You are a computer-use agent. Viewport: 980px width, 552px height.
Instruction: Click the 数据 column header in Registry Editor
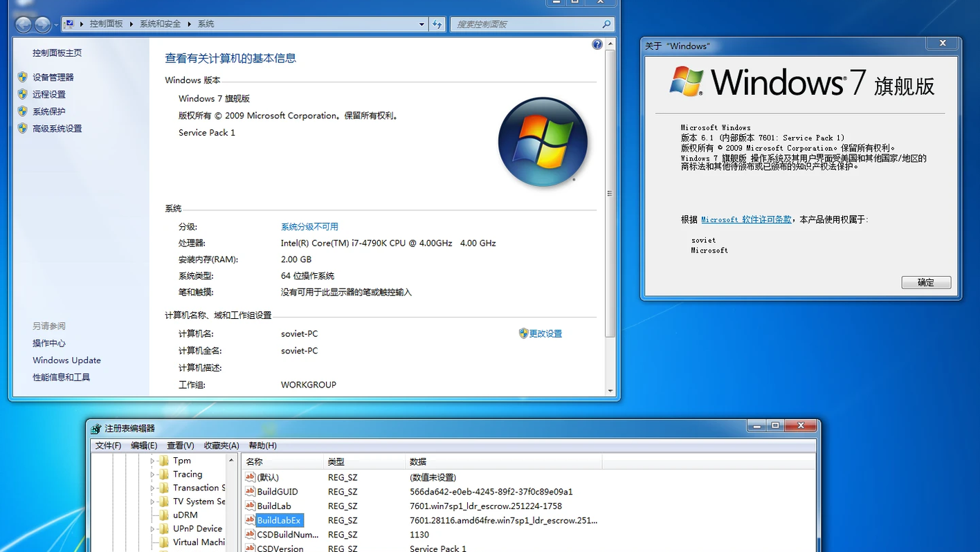tap(504, 461)
